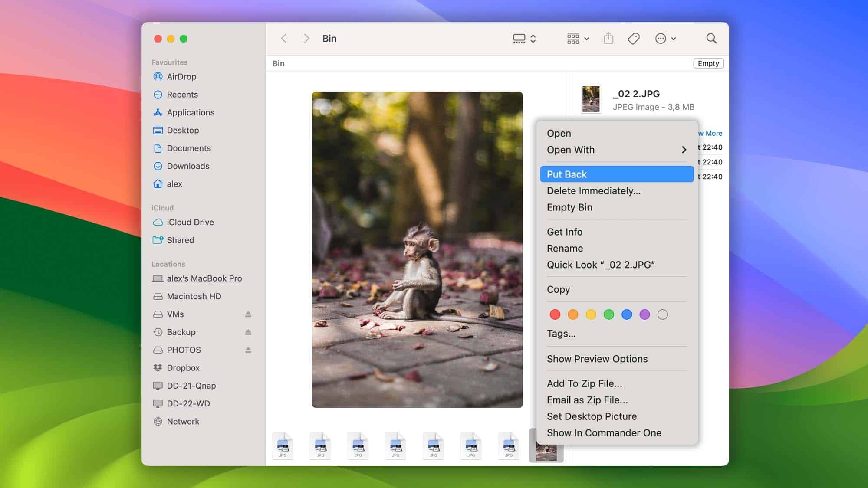The height and width of the screenshot is (488, 868).
Task: Click the Tags icon in the toolbar
Action: click(633, 38)
